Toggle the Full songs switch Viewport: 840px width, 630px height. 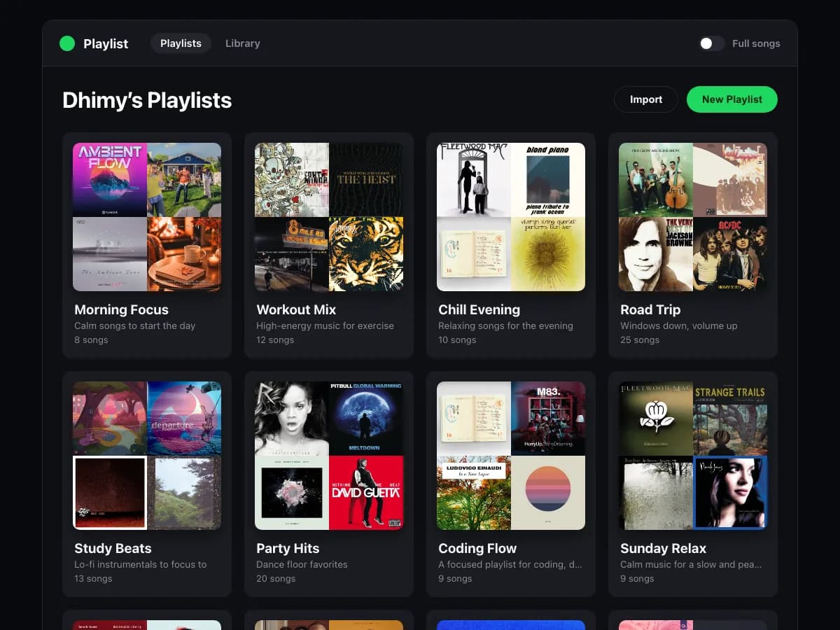point(711,43)
